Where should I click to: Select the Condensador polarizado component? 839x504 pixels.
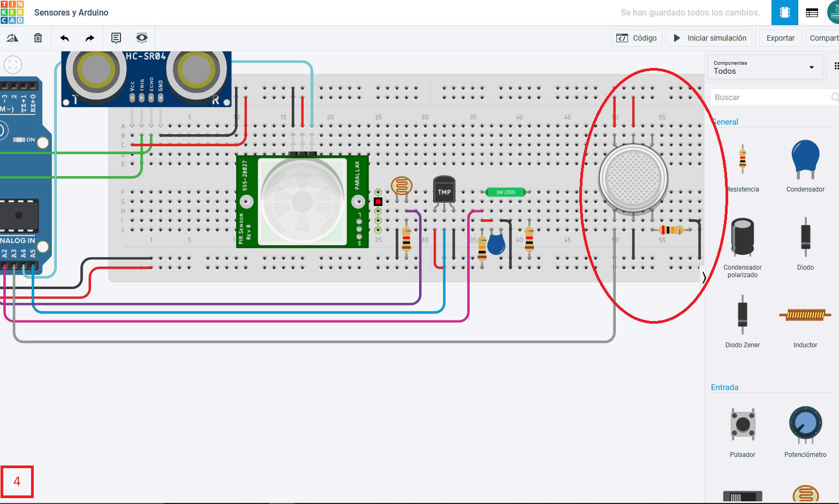[743, 247]
